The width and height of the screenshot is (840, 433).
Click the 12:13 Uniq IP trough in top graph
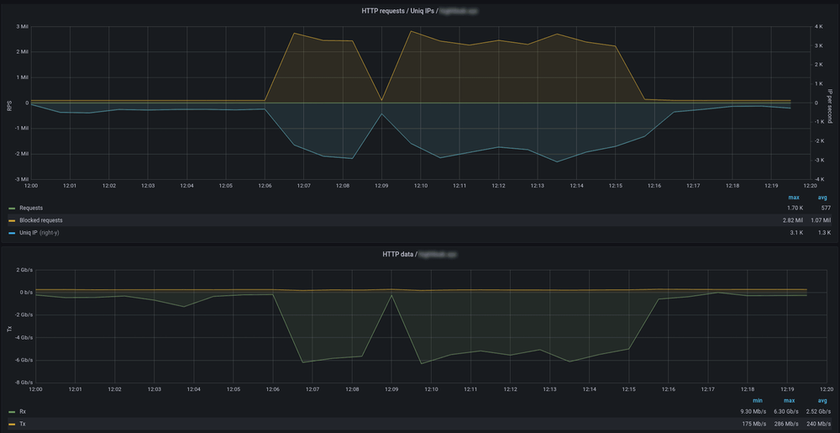coord(557,162)
